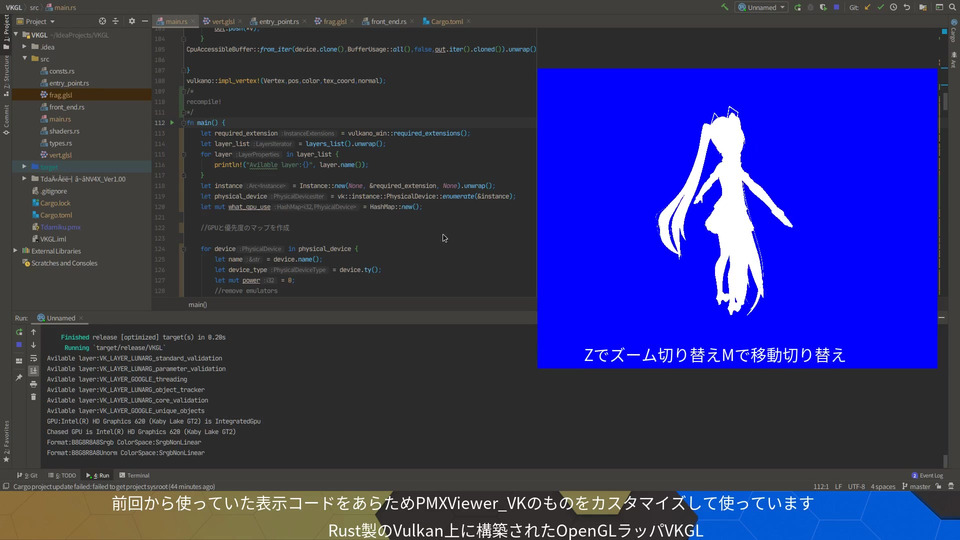
Task: Expand the .idea folder
Action: pos(26,46)
